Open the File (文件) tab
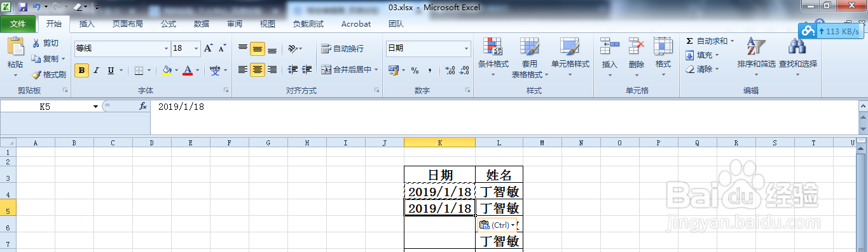868x252 pixels. pos(18,24)
